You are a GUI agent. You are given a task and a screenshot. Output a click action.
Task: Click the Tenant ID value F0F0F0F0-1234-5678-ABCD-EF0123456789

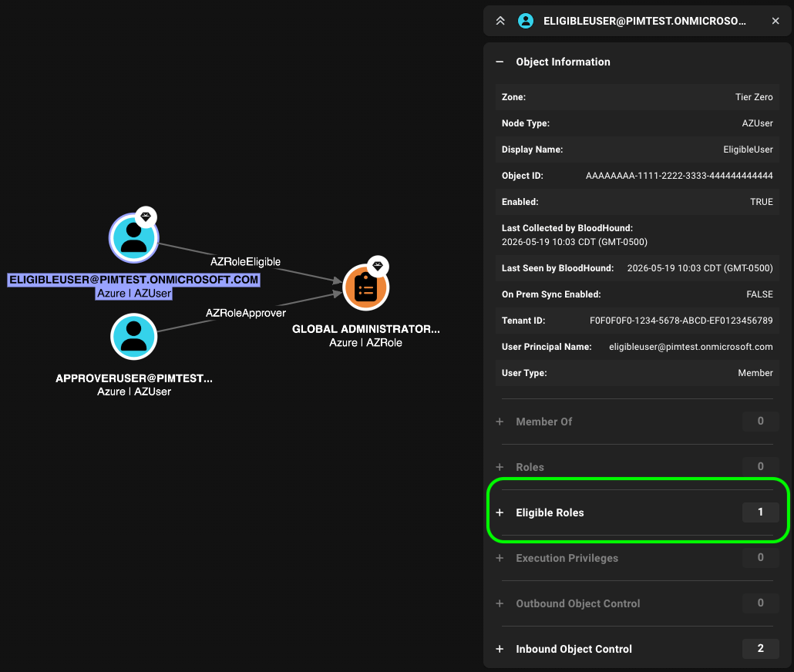(x=681, y=321)
